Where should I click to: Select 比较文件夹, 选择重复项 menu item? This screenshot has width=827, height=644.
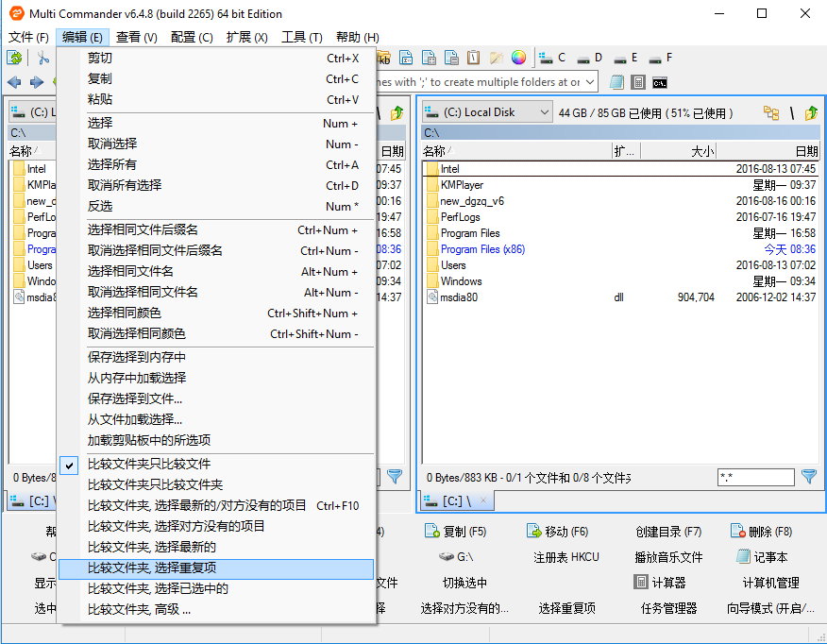click(216, 568)
